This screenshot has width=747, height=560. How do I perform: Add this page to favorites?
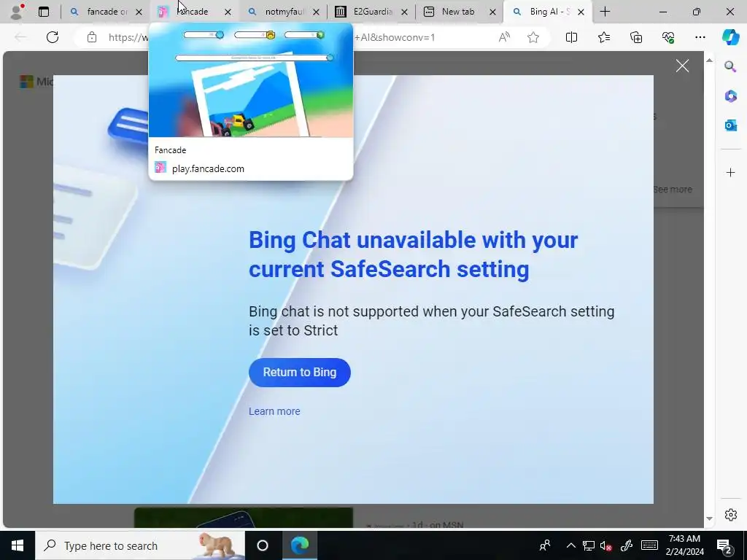coord(533,37)
